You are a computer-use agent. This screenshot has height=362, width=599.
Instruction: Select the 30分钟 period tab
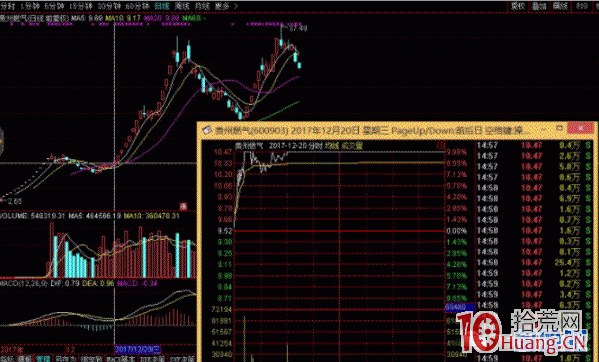(109, 6)
